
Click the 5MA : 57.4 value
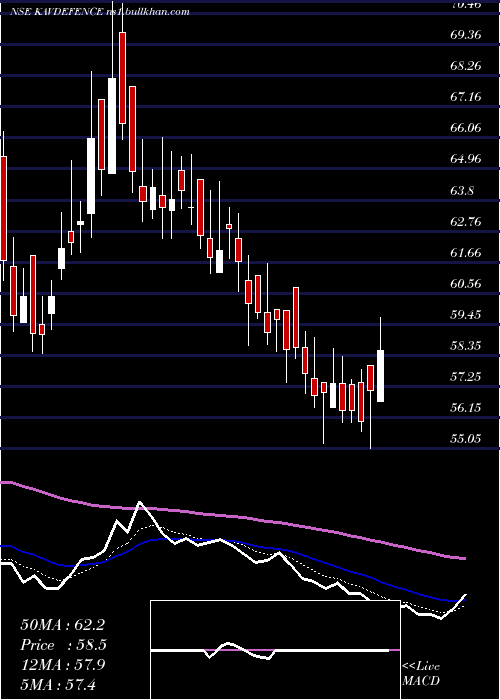point(58,684)
